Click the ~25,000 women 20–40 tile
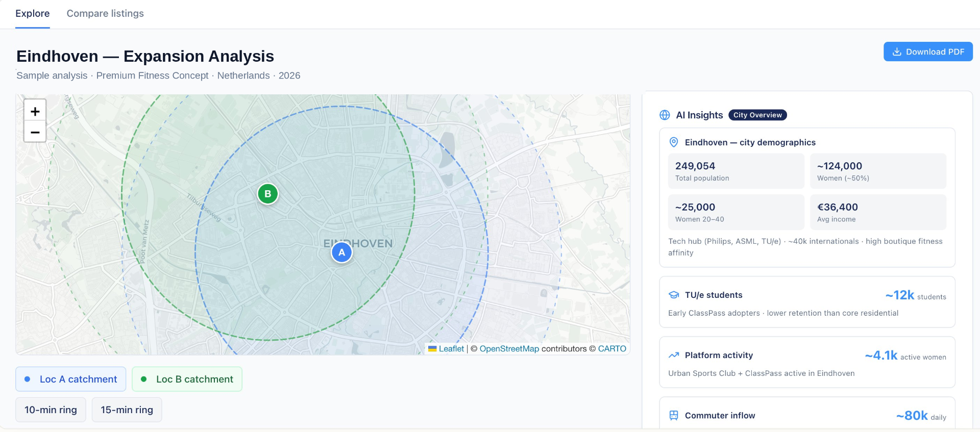980x432 pixels. 736,212
